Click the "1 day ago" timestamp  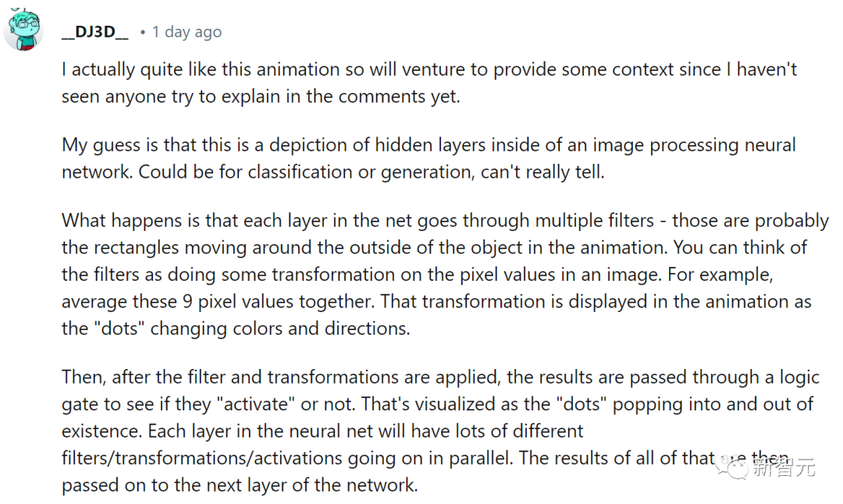pyautogui.click(x=187, y=32)
